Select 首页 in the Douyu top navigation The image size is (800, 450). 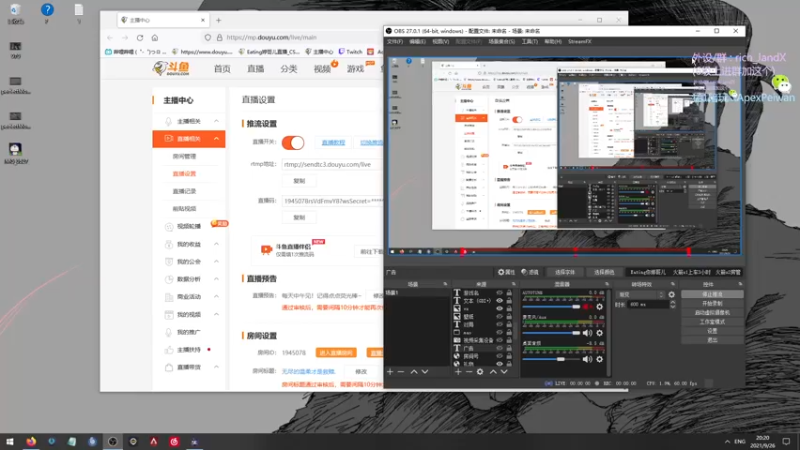(x=222, y=69)
